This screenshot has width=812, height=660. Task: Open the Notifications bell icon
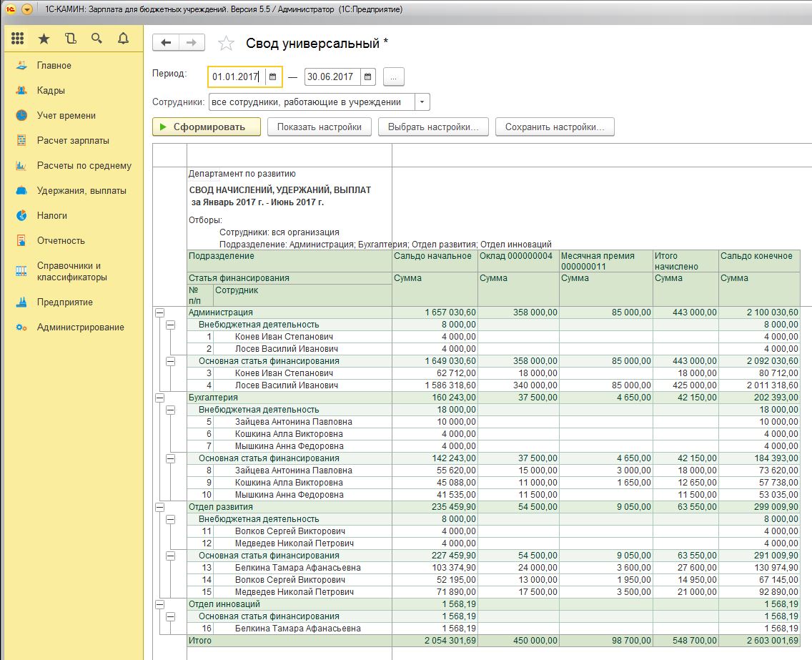[x=123, y=39]
